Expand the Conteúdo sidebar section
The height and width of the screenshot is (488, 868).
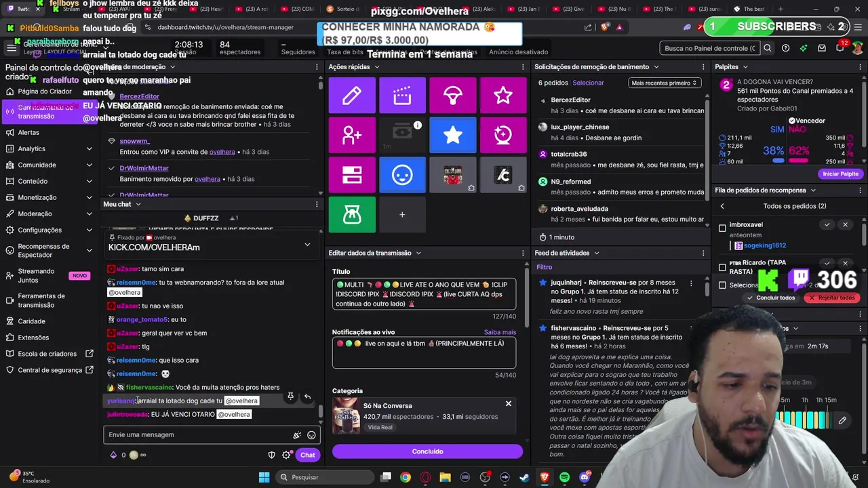[x=90, y=181]
